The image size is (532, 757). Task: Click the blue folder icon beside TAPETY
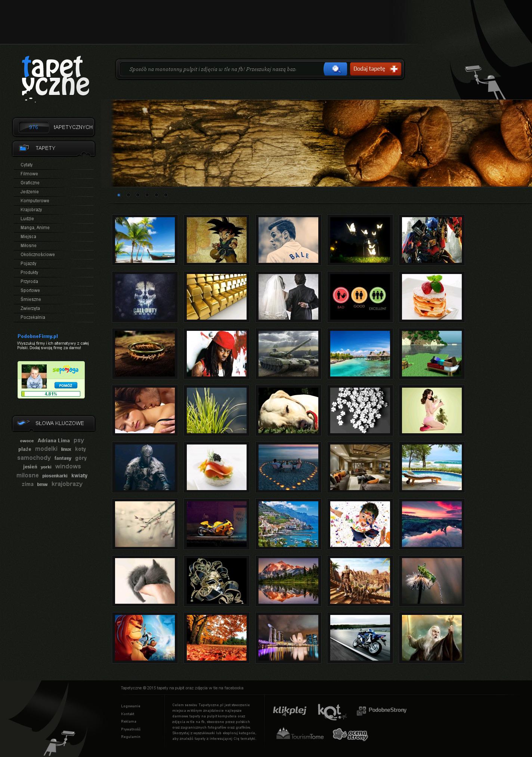pyautogui.click(x=24, y=148)
